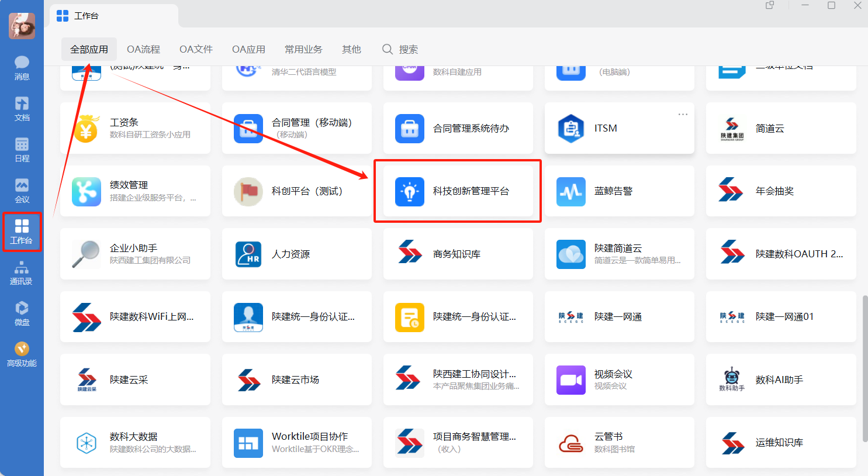The height and width of the screenshot is (476, 868).
Task: Open the 消息 messages sidebar icon
Action: (22, 68)
